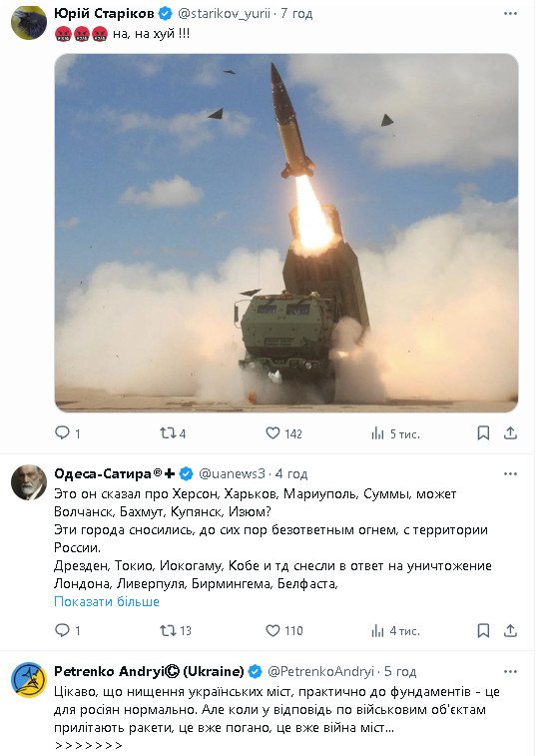Reply to Юрій Старіков's missile post

pyautogui.click(x=68, y=433)
